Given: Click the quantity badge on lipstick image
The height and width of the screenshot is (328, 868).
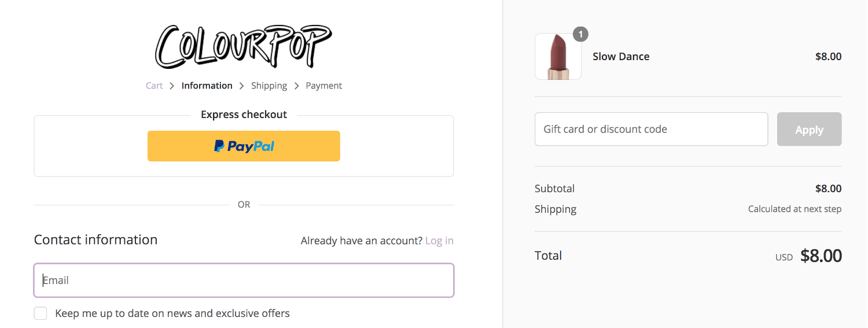Looking at the screenshot, I should pos(580,34).
